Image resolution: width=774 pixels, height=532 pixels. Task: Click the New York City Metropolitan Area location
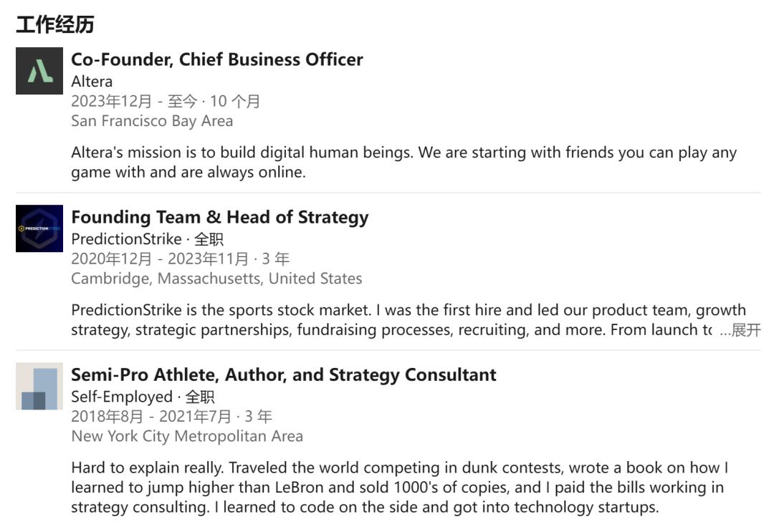point(187,436)
